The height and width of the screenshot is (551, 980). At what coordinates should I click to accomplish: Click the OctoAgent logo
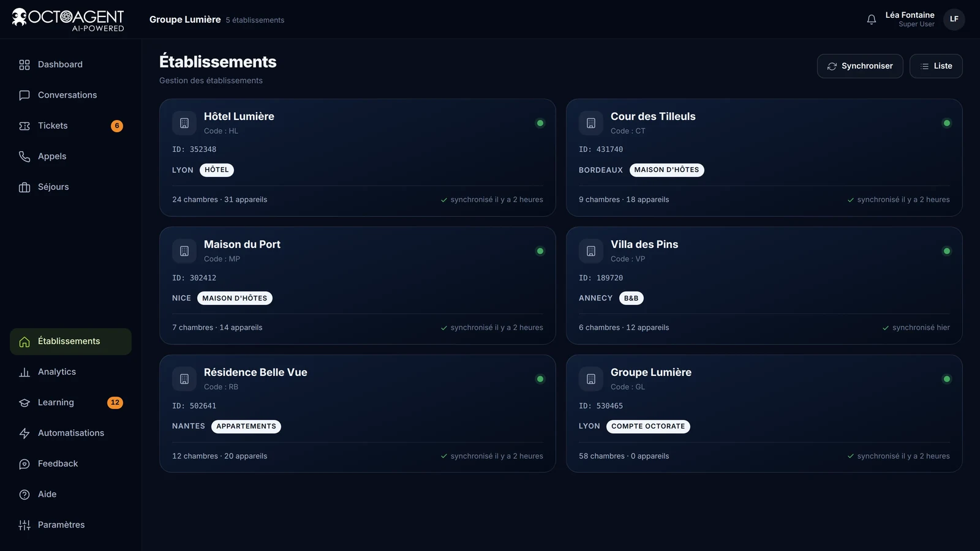68,20
